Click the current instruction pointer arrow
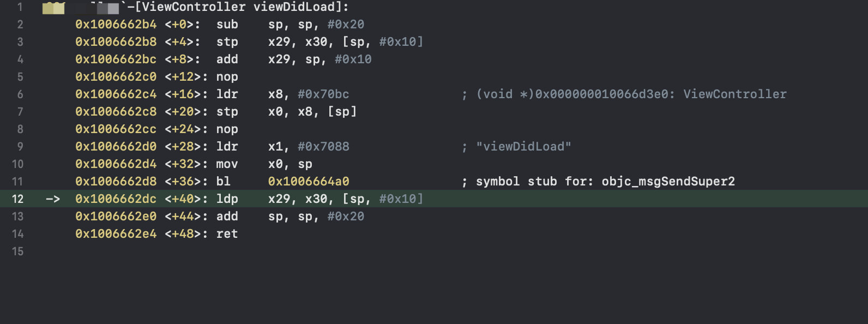This screenshot has height=324, width=868. (53, 199)
